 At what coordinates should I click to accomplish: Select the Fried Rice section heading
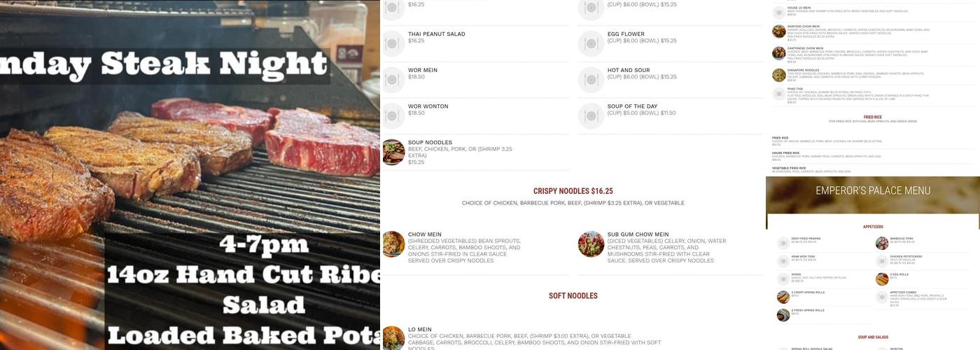point(873,118)
